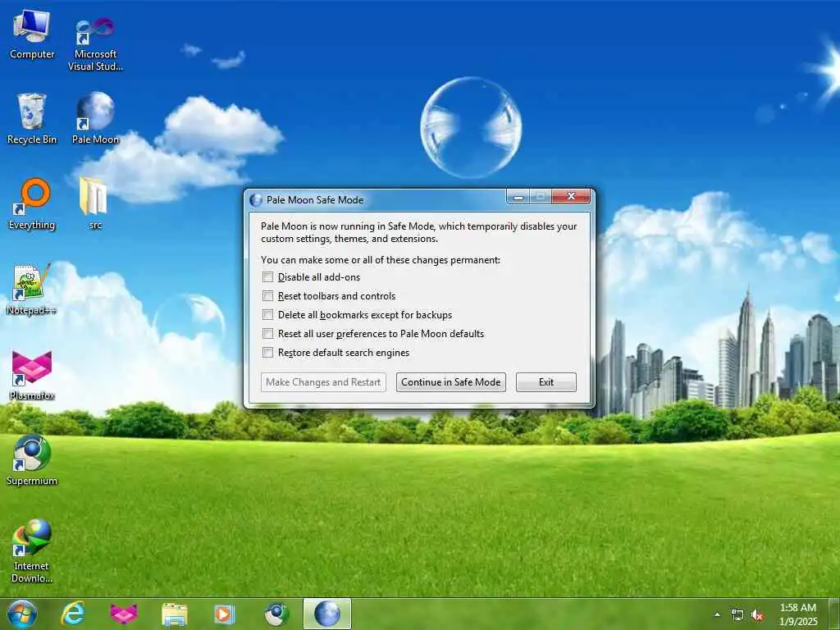Show hidden tray icons arrow
Image resolution: width=840 pixels, height=630 pixels.
717,614
